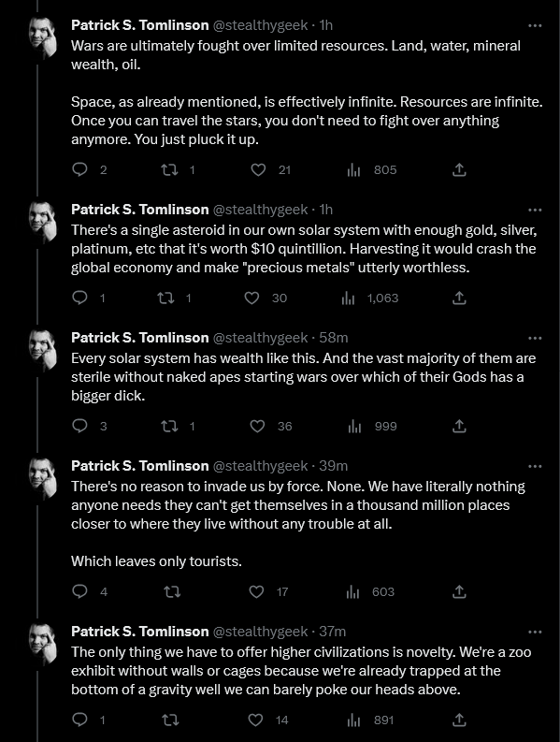The image size is (560, 742).
Task: Open the avatar on the asteroid tweet
Action: 43,221
